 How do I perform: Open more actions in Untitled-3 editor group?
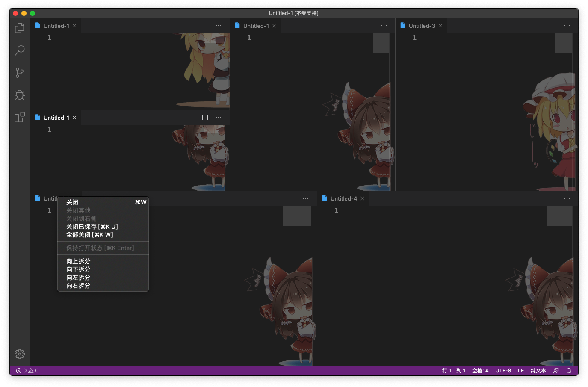(x=567, y=26)
